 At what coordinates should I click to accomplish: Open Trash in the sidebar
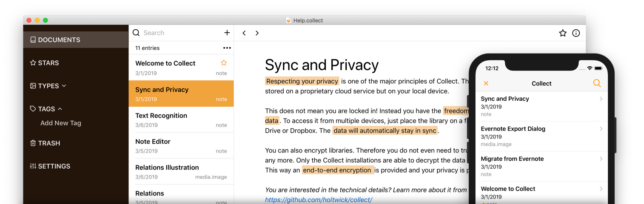(x=48, y=143)
